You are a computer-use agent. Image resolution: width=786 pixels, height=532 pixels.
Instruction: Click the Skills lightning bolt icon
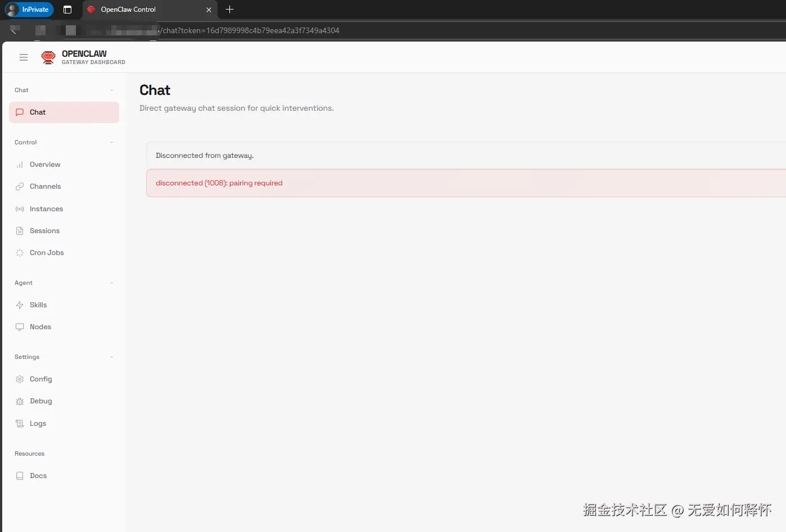[20, 305]
